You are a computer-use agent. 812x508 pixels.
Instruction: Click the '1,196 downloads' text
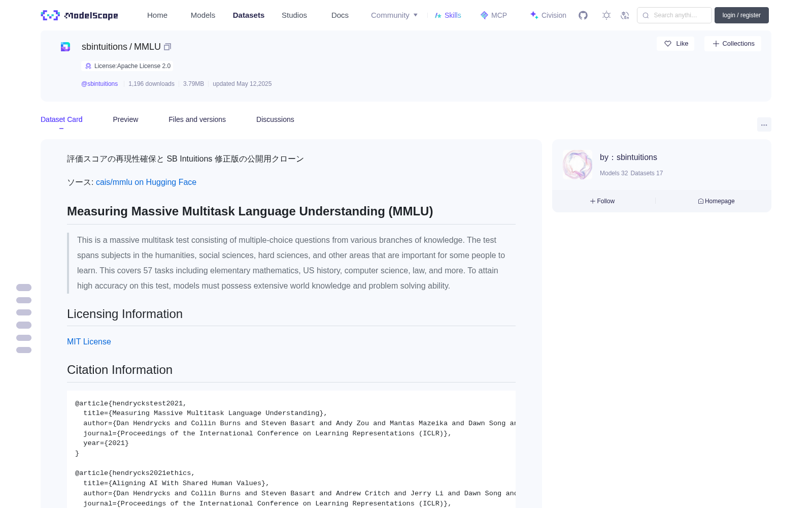tap(151, 84)
